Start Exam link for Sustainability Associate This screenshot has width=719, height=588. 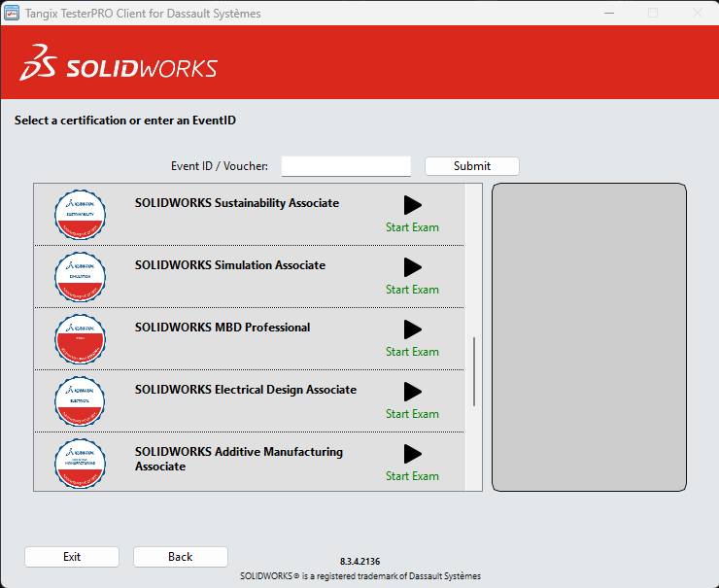click(412, 227)
